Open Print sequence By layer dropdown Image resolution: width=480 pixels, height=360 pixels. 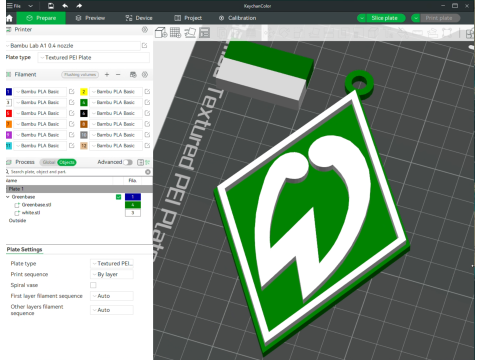(x=112, y=274)
